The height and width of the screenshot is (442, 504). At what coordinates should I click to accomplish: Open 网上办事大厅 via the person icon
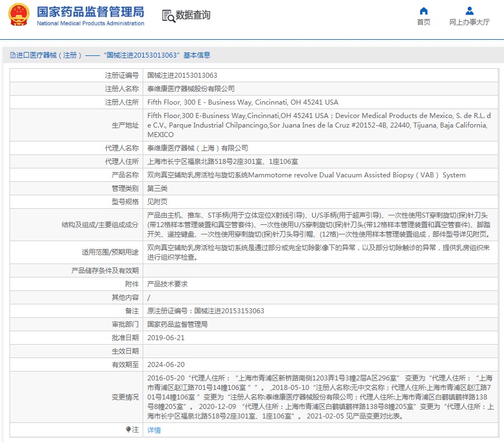click(x=470, y=11)
